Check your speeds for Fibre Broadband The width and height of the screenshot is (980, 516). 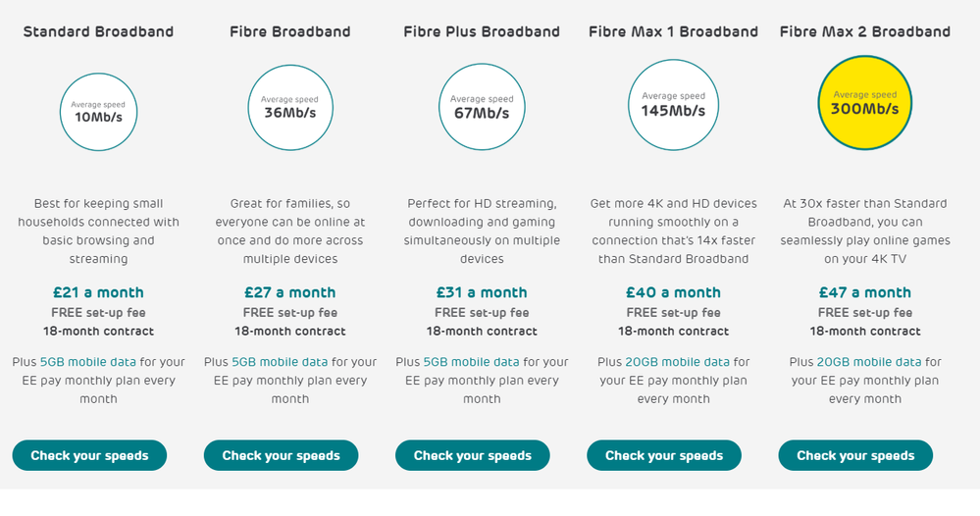coord(282,455)
